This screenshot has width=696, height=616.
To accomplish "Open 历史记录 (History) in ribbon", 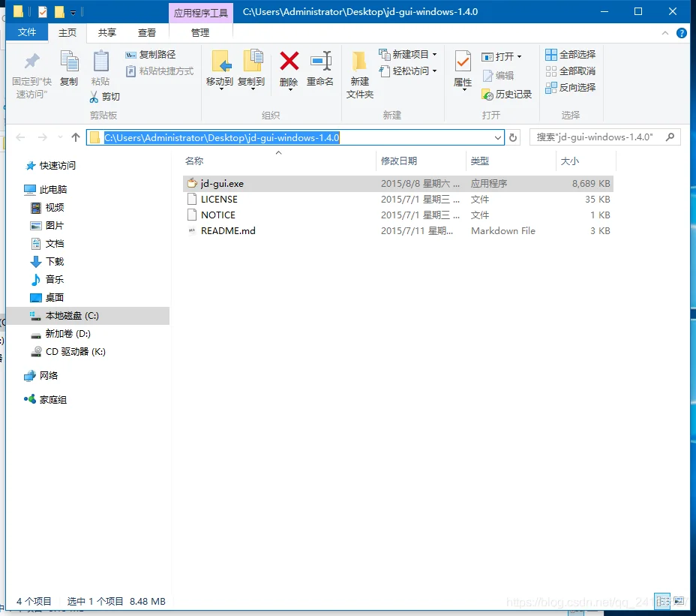I will (506, 94).
